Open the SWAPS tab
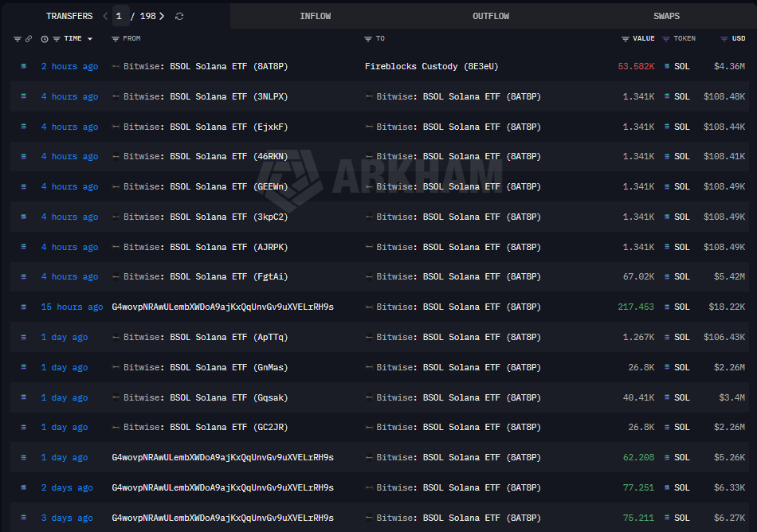 click(666, 16)
